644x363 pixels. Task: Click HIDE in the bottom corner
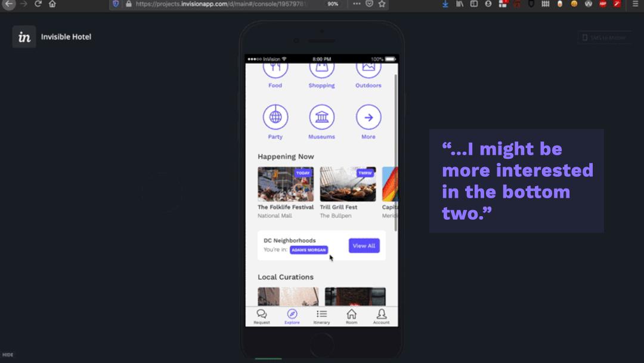pos(8,355)
